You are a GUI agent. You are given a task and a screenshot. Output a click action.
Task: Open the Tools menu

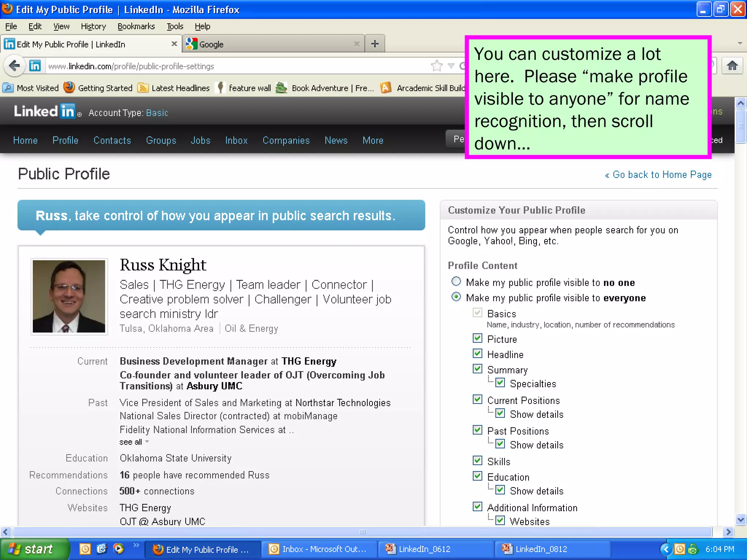[x=175, y=26]
